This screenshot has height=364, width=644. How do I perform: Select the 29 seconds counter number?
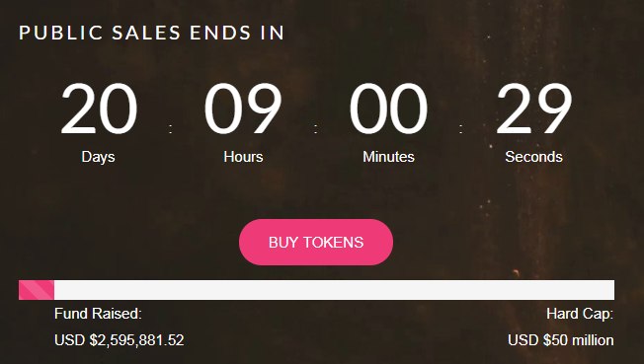pyautogui.click(x=533, y=109)
